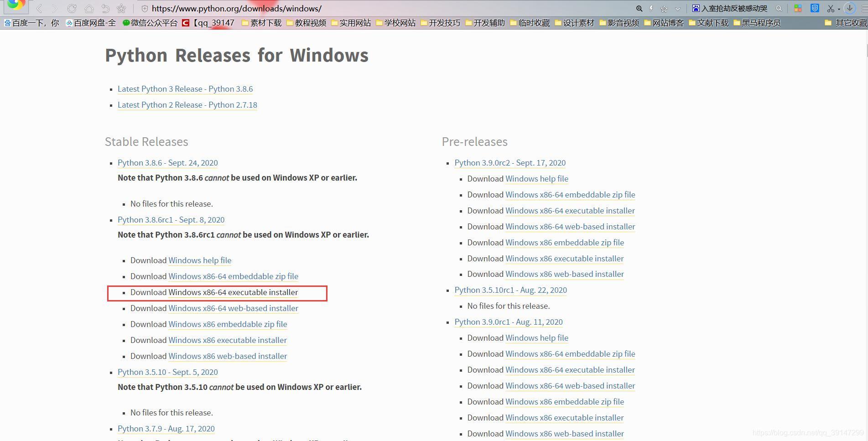Download the 3.8.6rc1 Windows help file
Viewport: 868px width, 441px height.
click(x=200, y=260)
